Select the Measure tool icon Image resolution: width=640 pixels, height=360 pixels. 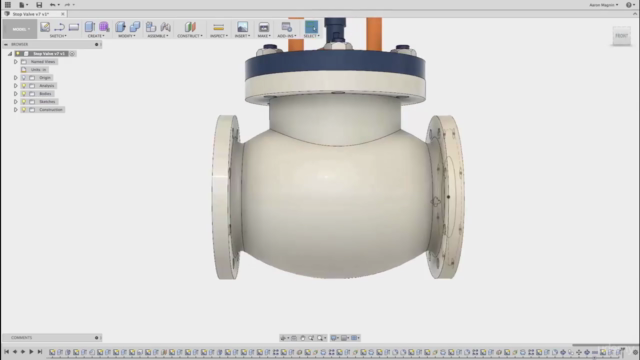[218, 27]
